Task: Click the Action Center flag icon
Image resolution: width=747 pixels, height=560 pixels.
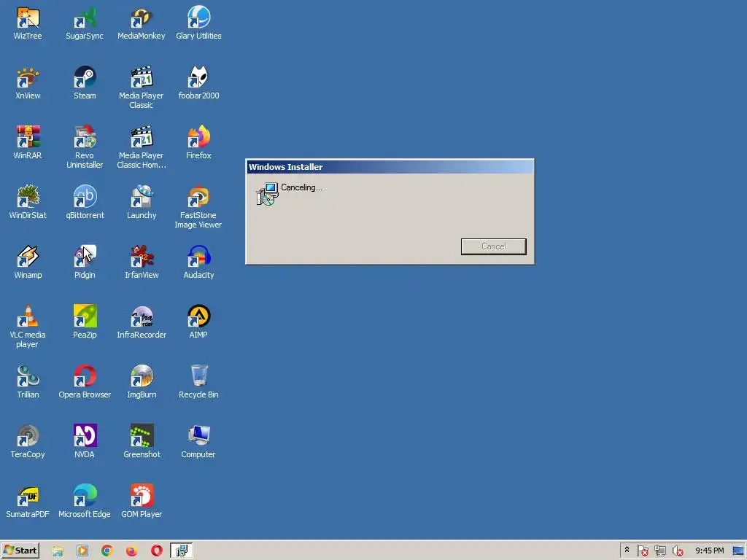Action: 642,551
